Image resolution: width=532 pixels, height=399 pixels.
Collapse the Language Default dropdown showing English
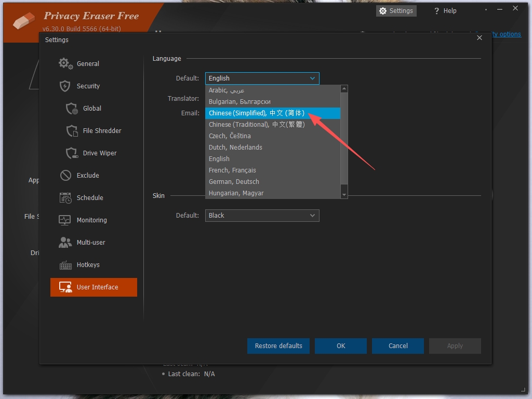click(x=262, y=78)
